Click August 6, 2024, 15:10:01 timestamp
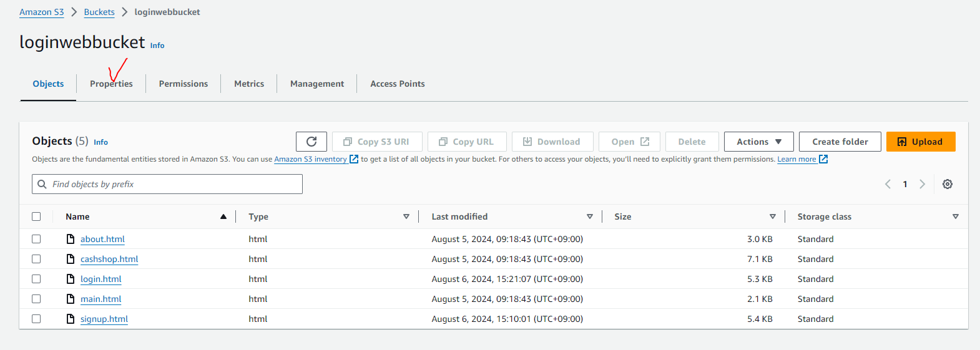The image size is (980, 350). coord(507,319)
